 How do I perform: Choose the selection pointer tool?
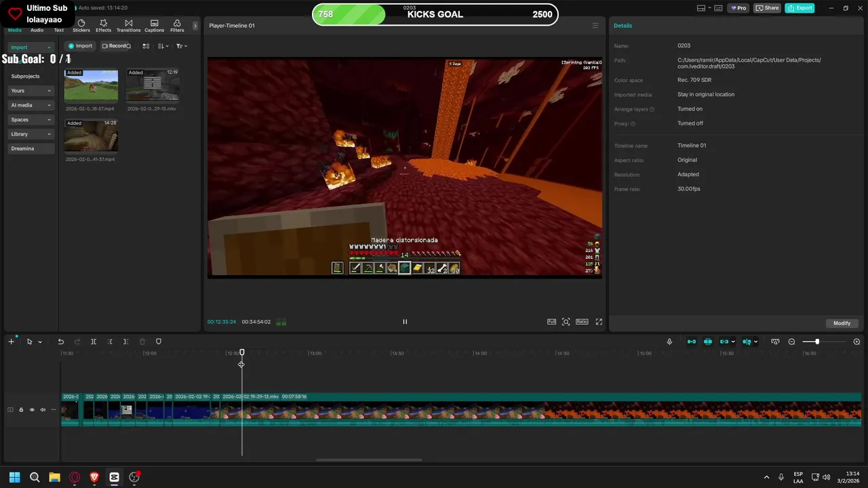pos(29,342)
